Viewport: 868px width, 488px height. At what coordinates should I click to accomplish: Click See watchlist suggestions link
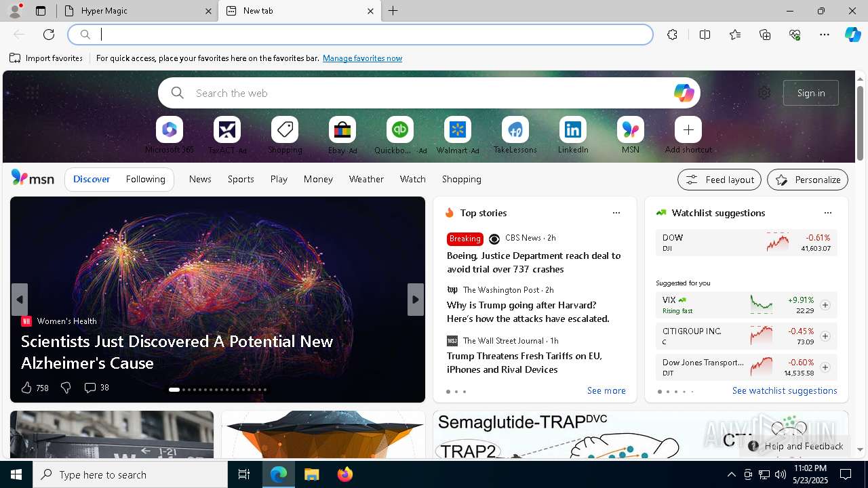785,390
